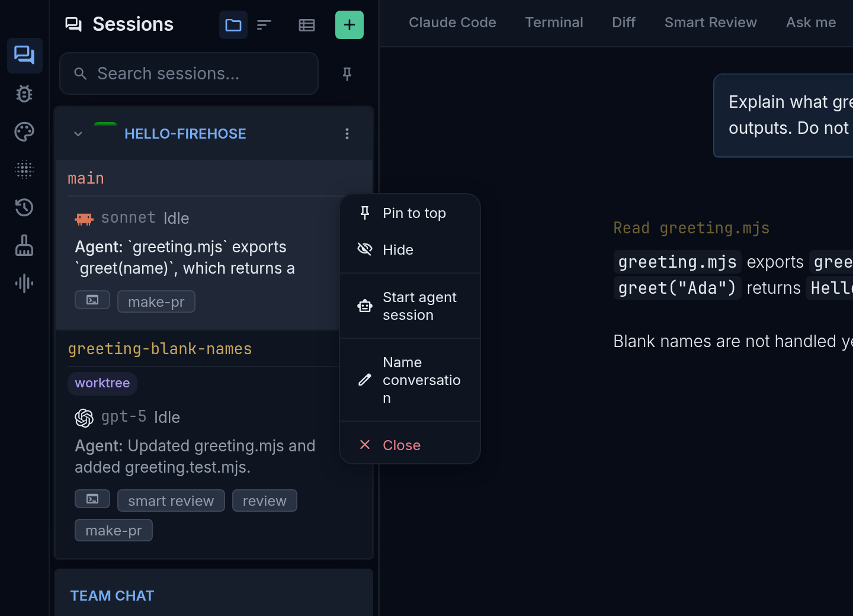Choose Close in the context menu

pyautogui.click(x=410, y=445)
